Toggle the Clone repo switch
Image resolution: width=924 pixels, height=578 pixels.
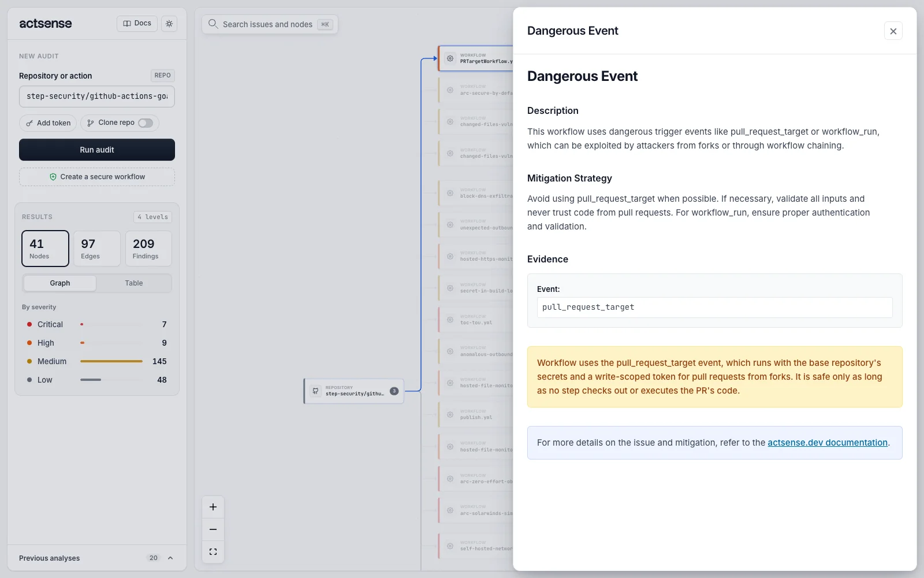(146, 123)
